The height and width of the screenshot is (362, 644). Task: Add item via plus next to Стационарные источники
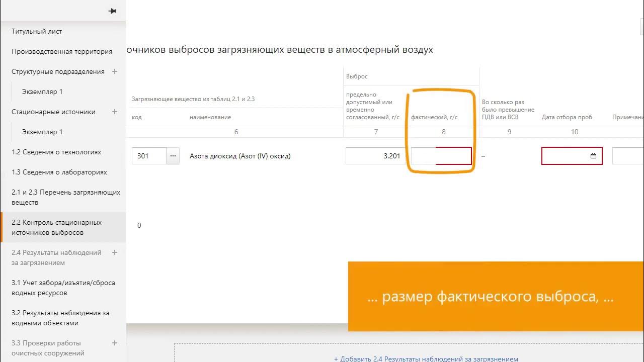click(x=115, y=112)
